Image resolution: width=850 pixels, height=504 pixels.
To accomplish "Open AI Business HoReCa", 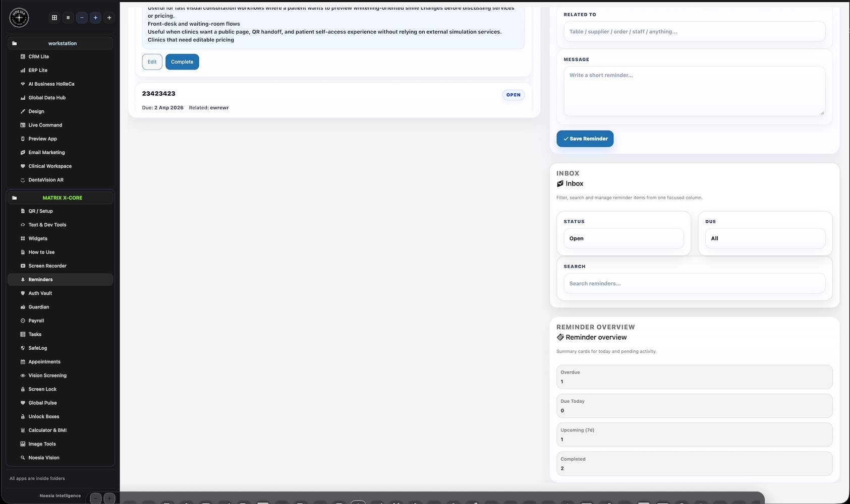I will [x=61, y=84].
